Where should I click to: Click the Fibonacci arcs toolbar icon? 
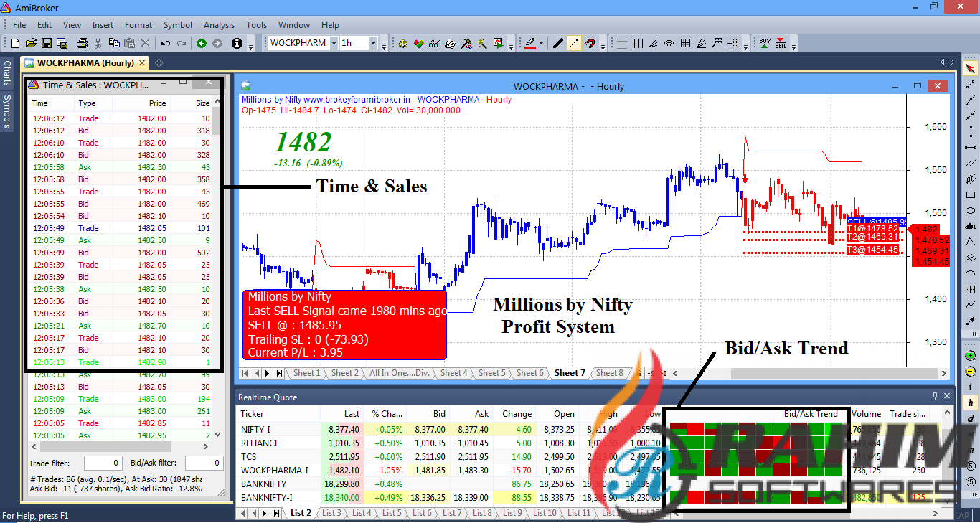click(x=669, y=43)
